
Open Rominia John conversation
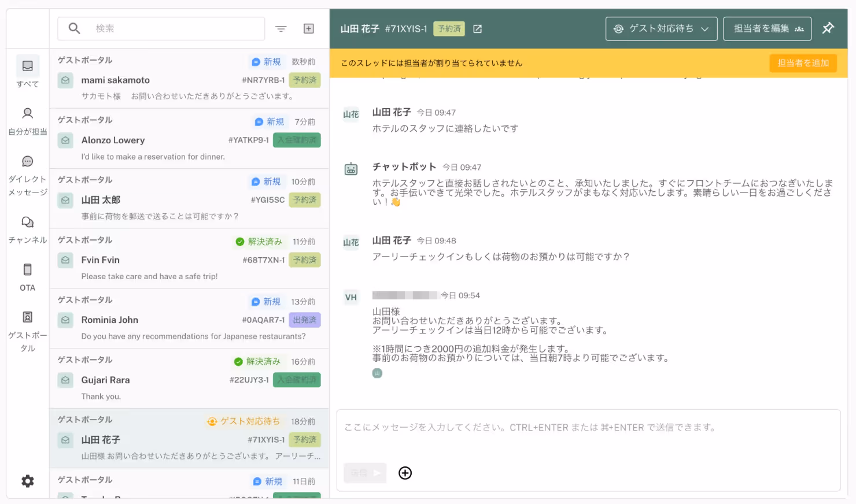[189, 319]
